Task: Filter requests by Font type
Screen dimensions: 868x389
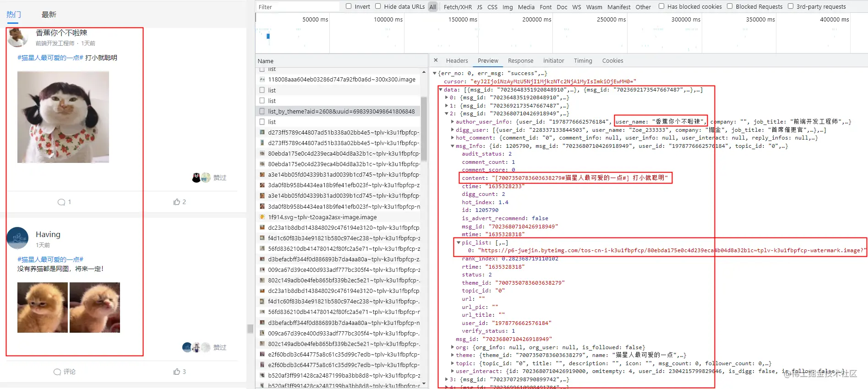Action: (x=546, y=7)
